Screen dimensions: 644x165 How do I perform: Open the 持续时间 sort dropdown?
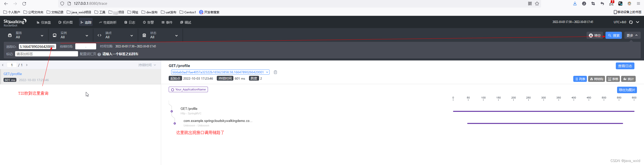click(x=147, y=65)
